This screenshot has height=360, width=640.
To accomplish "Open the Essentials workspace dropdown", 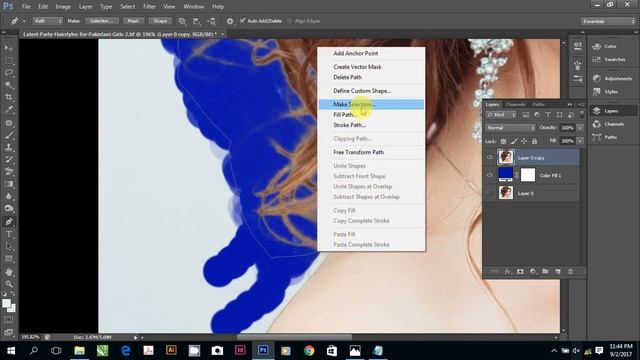I will click(608, 21).
